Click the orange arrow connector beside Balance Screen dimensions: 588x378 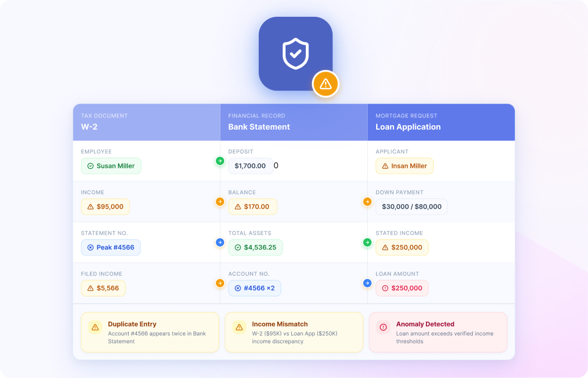(220, 202)
